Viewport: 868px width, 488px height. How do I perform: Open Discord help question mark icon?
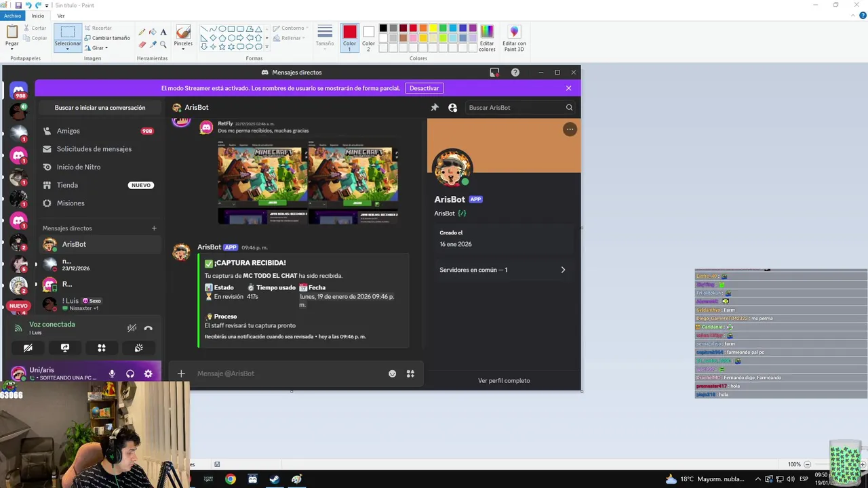[x=515, y=73]
